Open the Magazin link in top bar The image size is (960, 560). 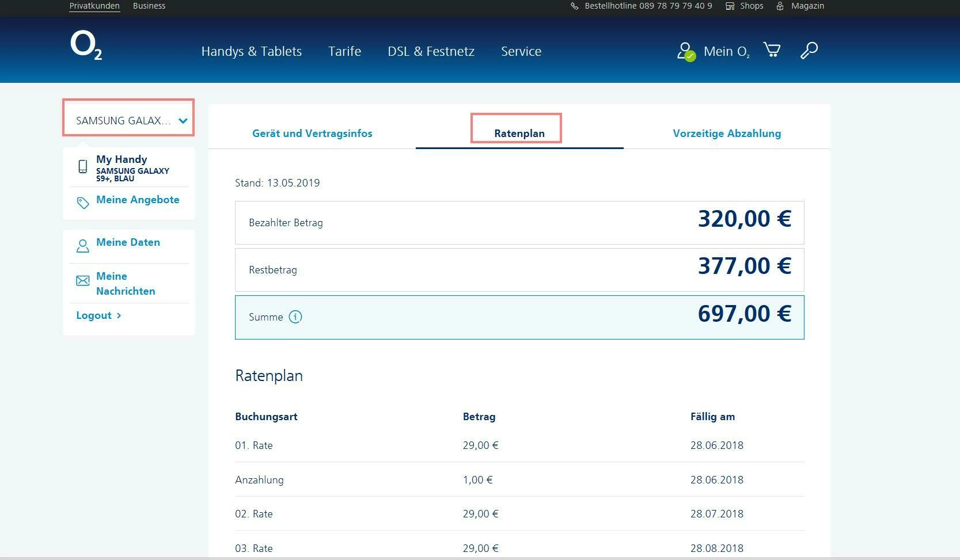pos(807,6)
